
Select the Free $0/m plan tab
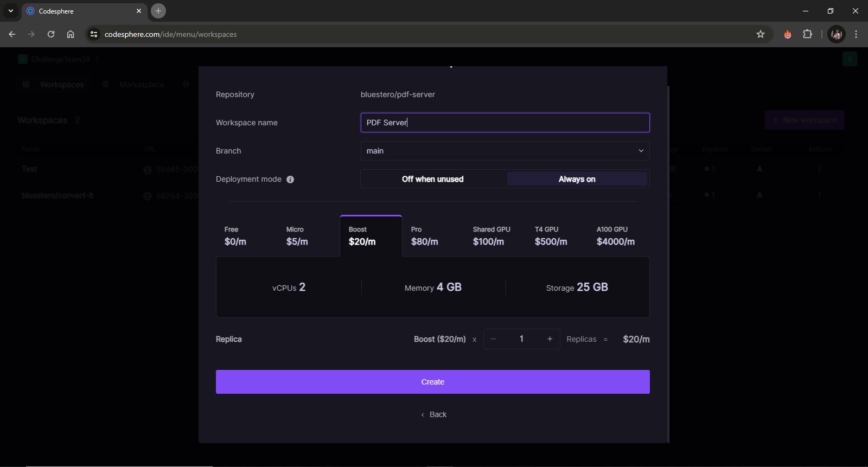pyautogui.click(x=247, y=236)
